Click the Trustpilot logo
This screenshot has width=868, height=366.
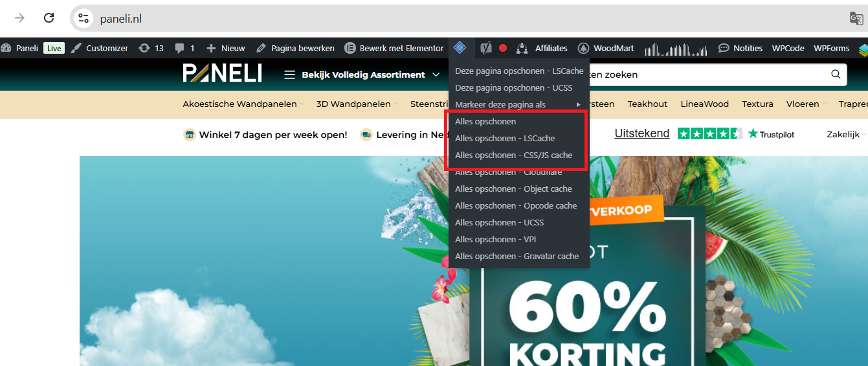tap(771, 134)
